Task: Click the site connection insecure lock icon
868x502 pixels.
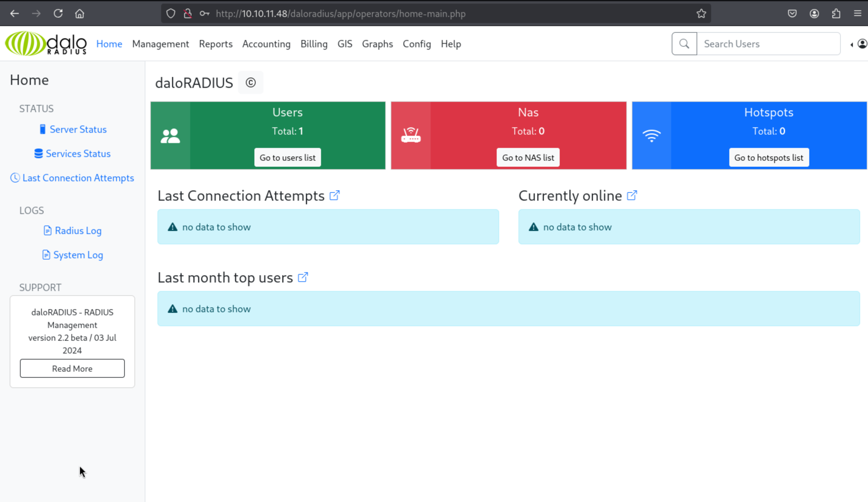Action: click(x=188, y=14)
